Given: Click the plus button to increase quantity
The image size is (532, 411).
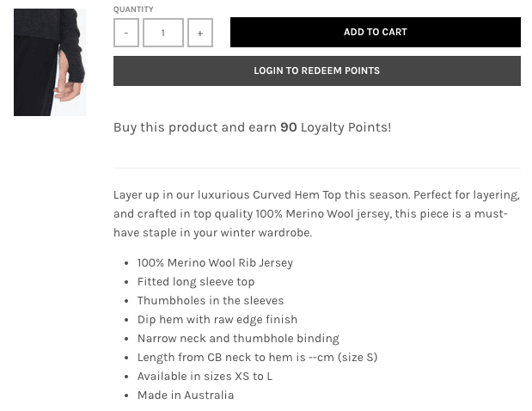Looking at the screenshot, I should point(200,33).
